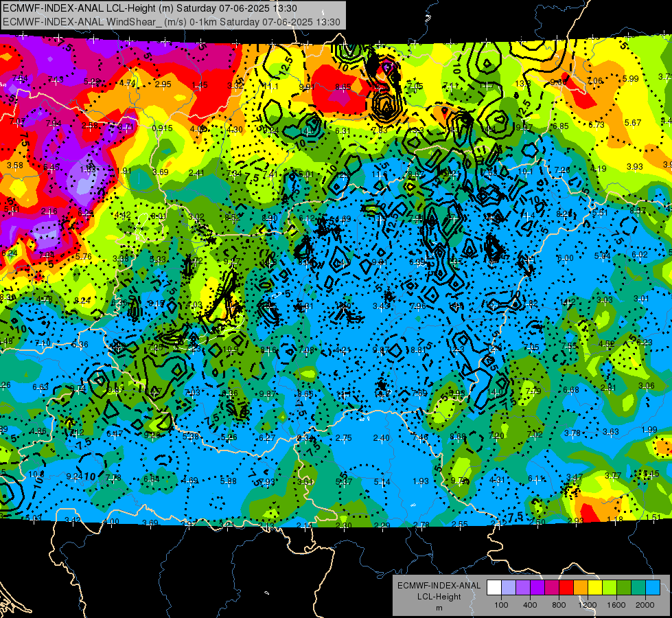
Task: Click the map value 0.915
Action: pos(163,128)
